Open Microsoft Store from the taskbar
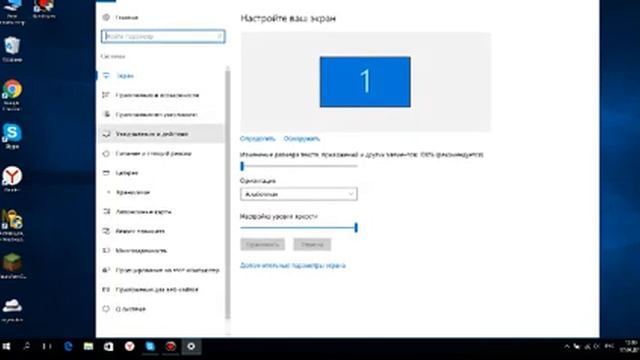This screenshot has height=360, width=640. click(109, 347)
